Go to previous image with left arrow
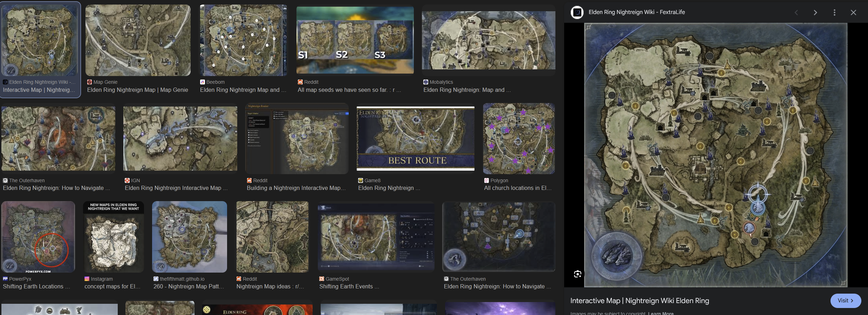Image resolution: width=868 pixels, height=315 pixels. 796,13
